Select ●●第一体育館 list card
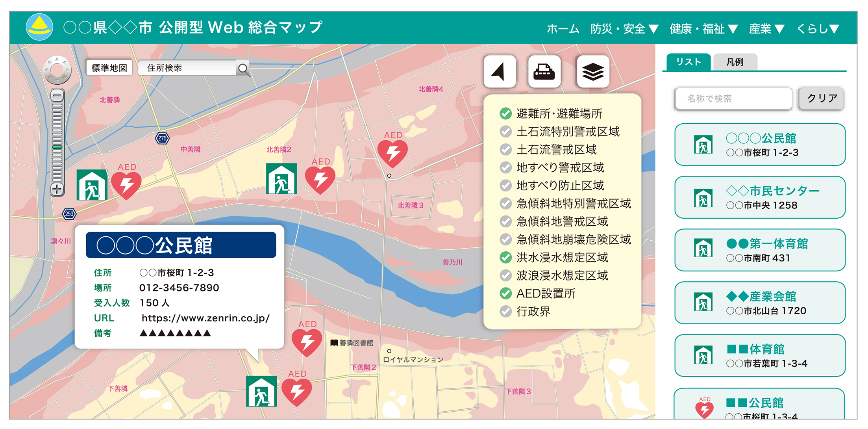This screenshot has width=868, height=429. (x=760, y=250)
